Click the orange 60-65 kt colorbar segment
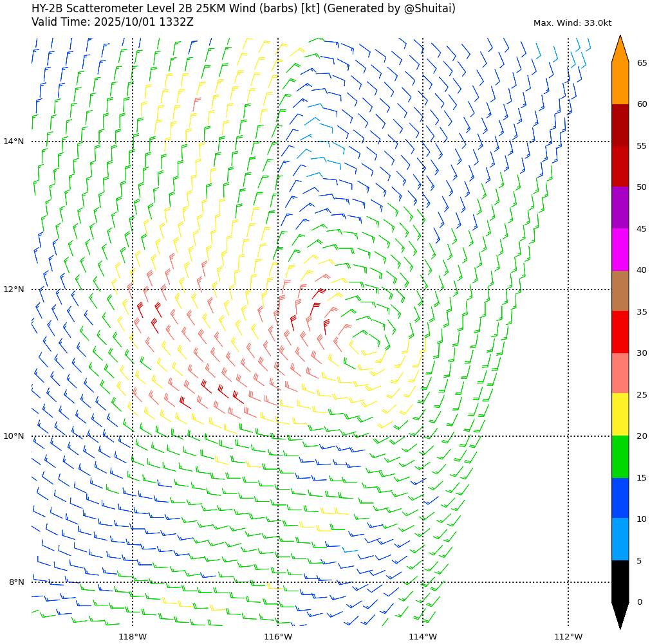Image resolution: width=650 pixels, height=644 pixels. click(620, 84)
